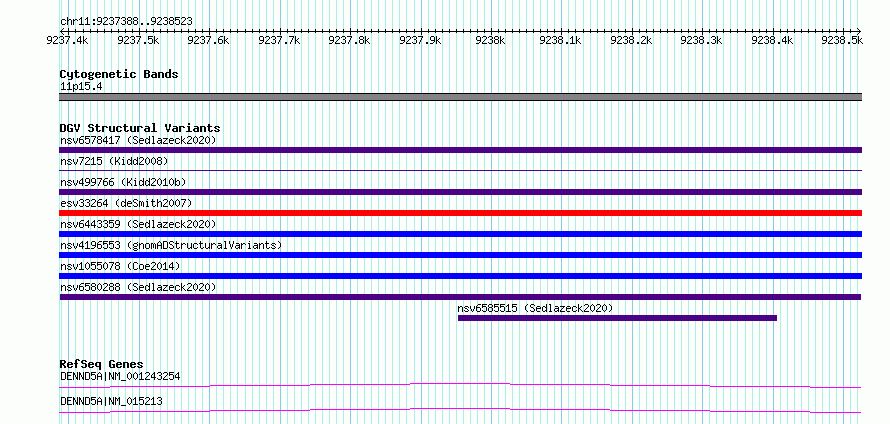Click the esv33264 (deSmith2007) label
Screen dimensions: 890x424
[126, 203]
